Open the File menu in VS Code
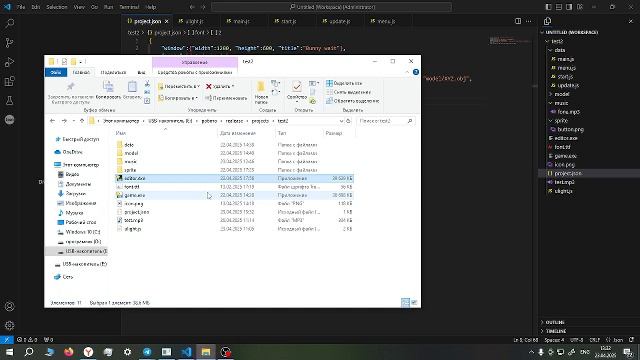Viewport: 640px width, 360px height. pos(21,7)
